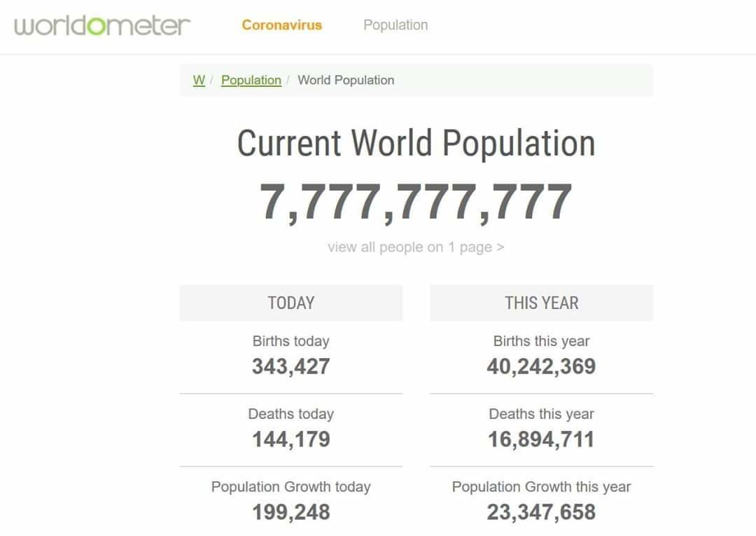Click the 144,179 deaths today number

[x=290, y=439]
